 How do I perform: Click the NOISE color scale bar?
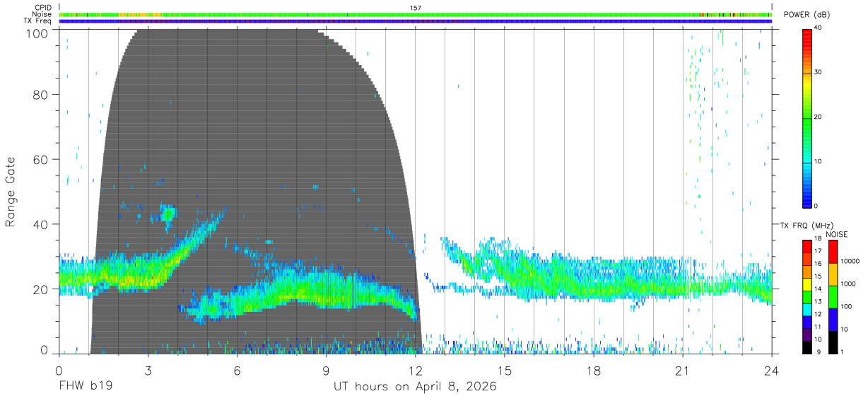pos(833,297)
